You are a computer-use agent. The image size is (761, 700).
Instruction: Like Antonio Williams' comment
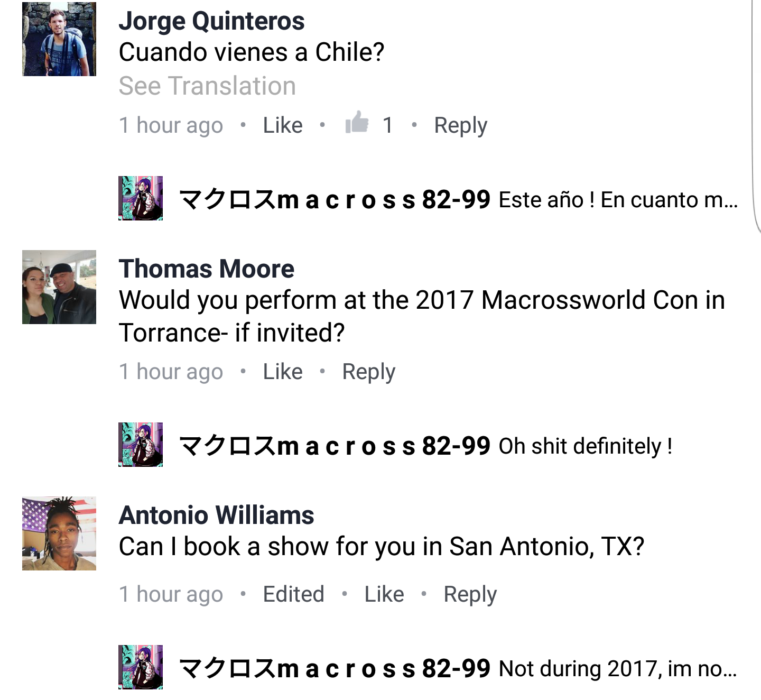384,594
